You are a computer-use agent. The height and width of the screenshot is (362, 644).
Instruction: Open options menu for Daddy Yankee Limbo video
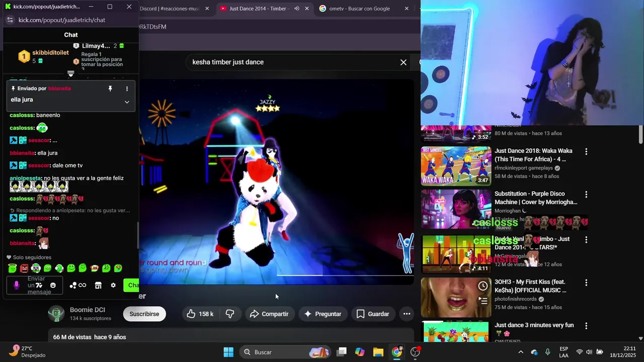[586, 240]
